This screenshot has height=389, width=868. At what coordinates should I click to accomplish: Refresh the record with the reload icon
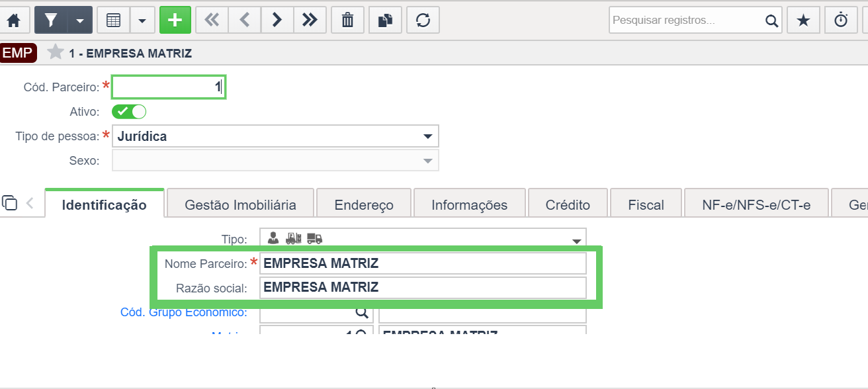coord(423,21)
